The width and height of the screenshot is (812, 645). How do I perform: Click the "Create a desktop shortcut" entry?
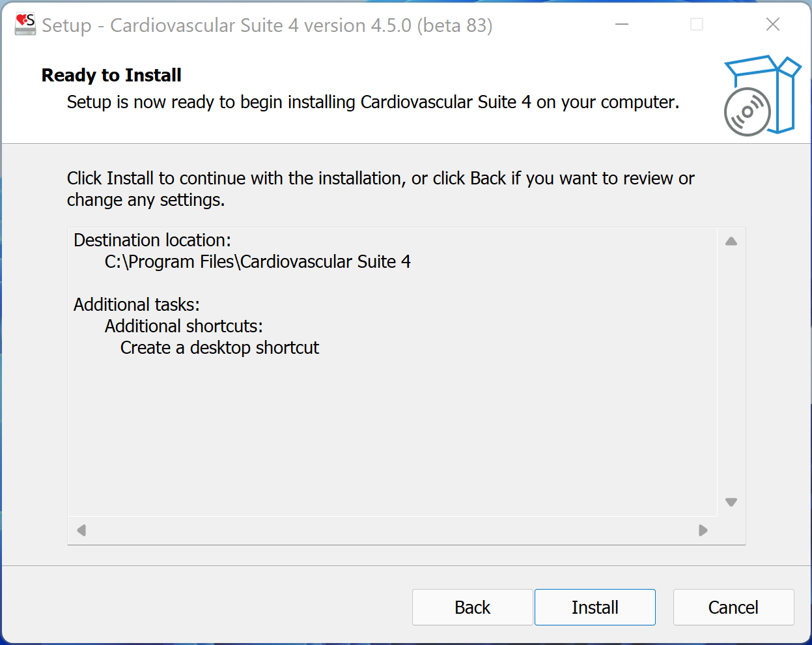(219, 348)
